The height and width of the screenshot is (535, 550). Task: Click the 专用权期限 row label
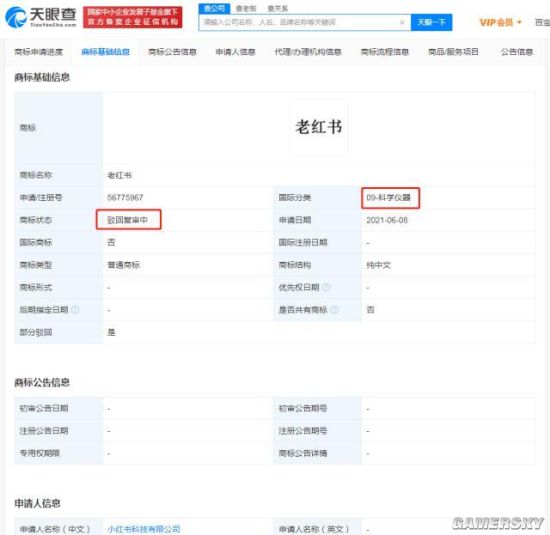[40, 453]
